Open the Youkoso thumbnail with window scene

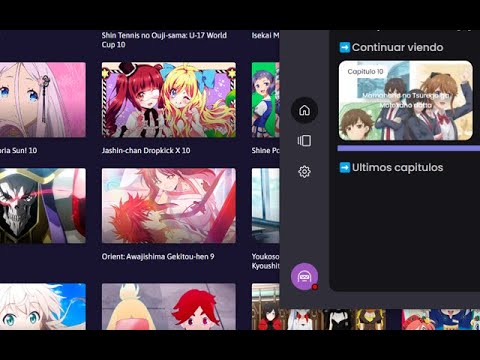tap(265, 206)
